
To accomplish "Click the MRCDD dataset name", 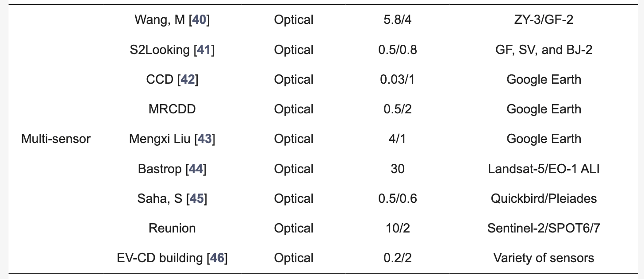I will click(x=172, y=109).
